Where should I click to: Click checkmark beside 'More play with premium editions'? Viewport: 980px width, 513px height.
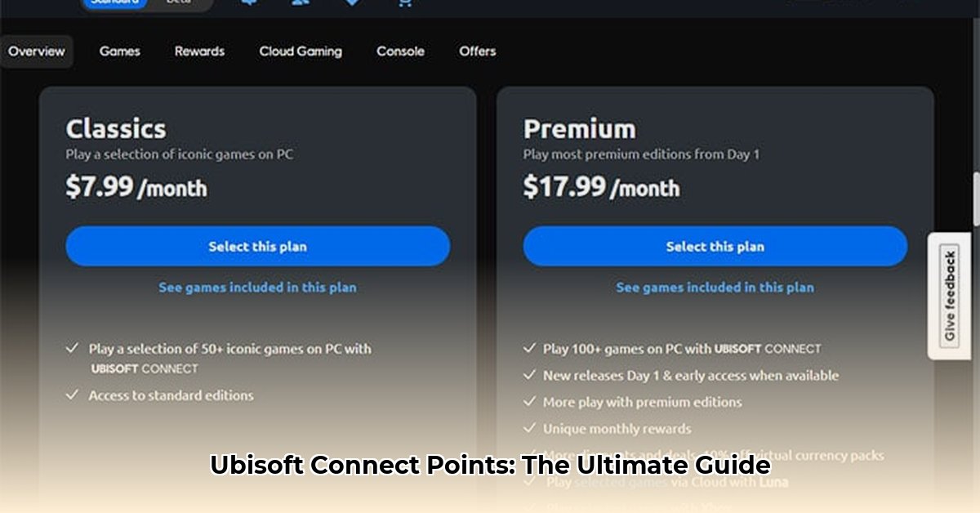(529, 402)
